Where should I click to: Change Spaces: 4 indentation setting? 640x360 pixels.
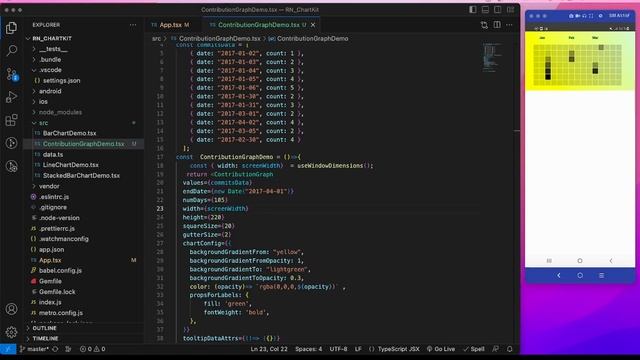click(x=309, y=349)
